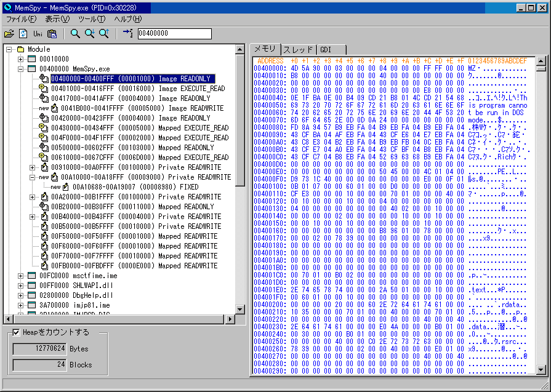Click the tree pane scroll down arrow
551x392 pixels.
[240, 310]
